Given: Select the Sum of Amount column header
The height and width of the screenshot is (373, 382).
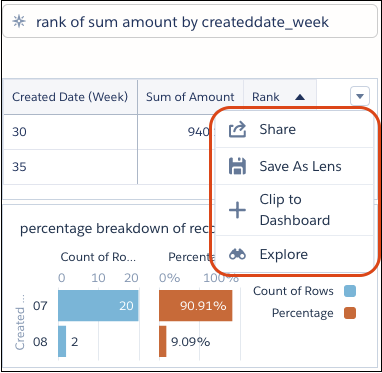Looking at the screenshot, I should point(190,97).
